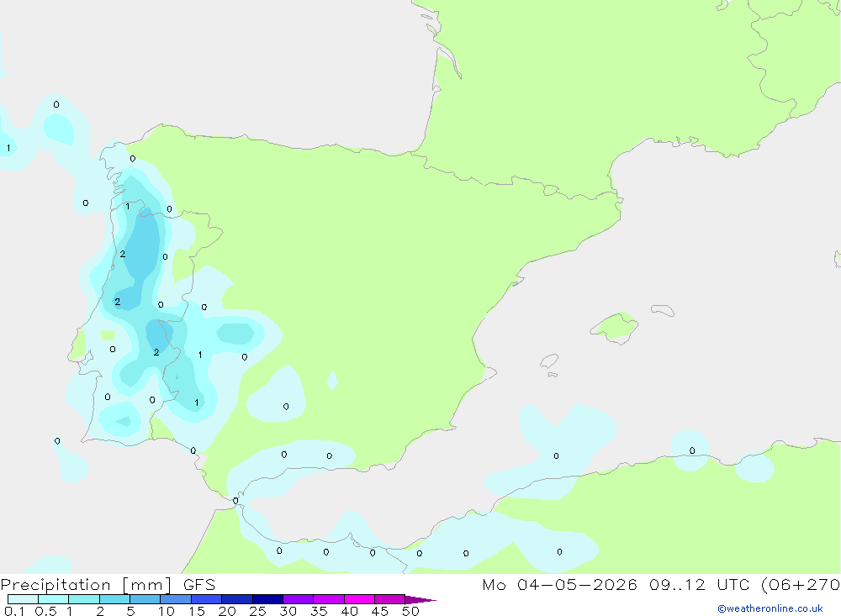Pick the 1–2 mm turquoise legend swatch
Screen dimensions: 841x616
pyautogui.click(x=84, y=599)
